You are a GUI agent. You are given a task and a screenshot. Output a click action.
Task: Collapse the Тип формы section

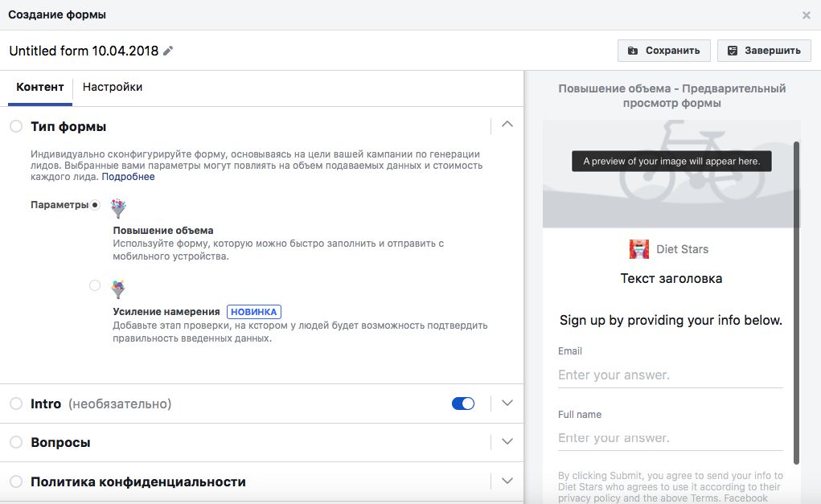click(507, 125)
